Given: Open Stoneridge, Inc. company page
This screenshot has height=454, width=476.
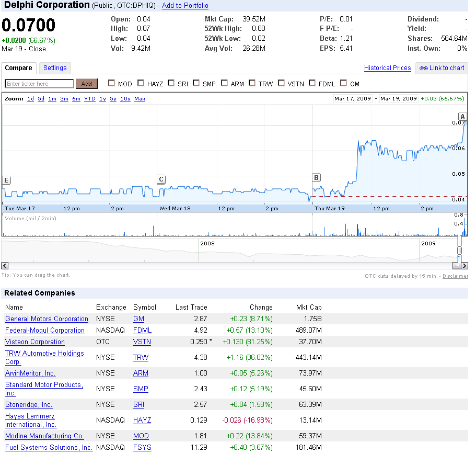Looking at the screenshot, I should click(x=29, y=404).
